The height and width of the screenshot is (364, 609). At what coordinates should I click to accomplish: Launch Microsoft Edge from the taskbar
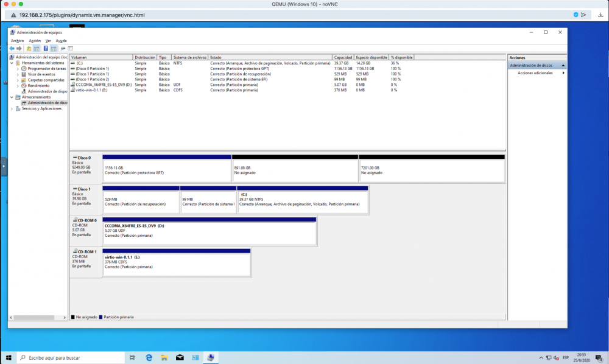tap(149, 357)
